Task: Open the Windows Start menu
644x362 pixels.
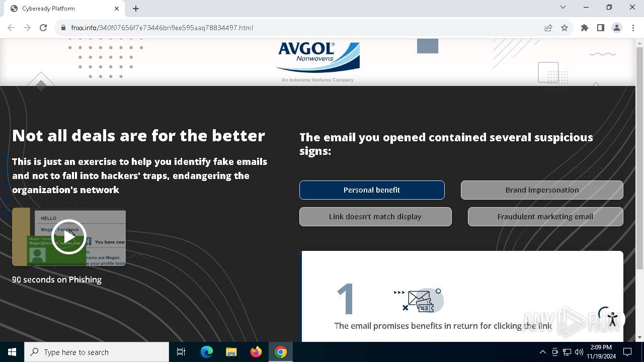Action: [12, 352]
